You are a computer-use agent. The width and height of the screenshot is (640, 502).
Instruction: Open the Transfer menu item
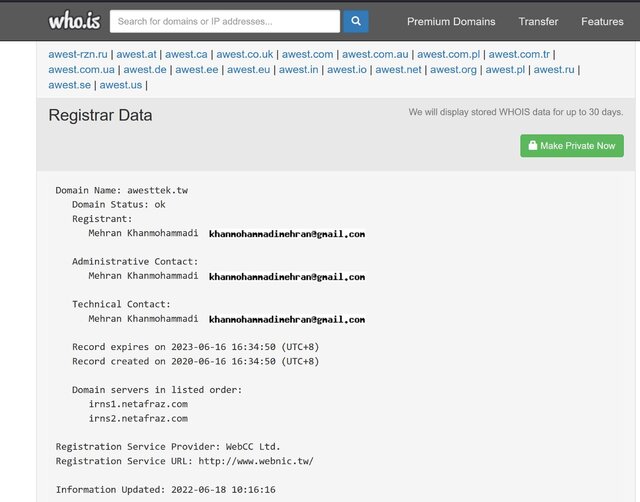coord(538,21)
